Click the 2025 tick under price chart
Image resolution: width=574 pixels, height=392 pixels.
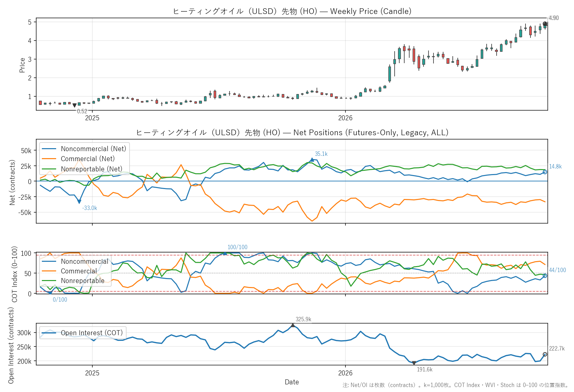coord(92,118)
